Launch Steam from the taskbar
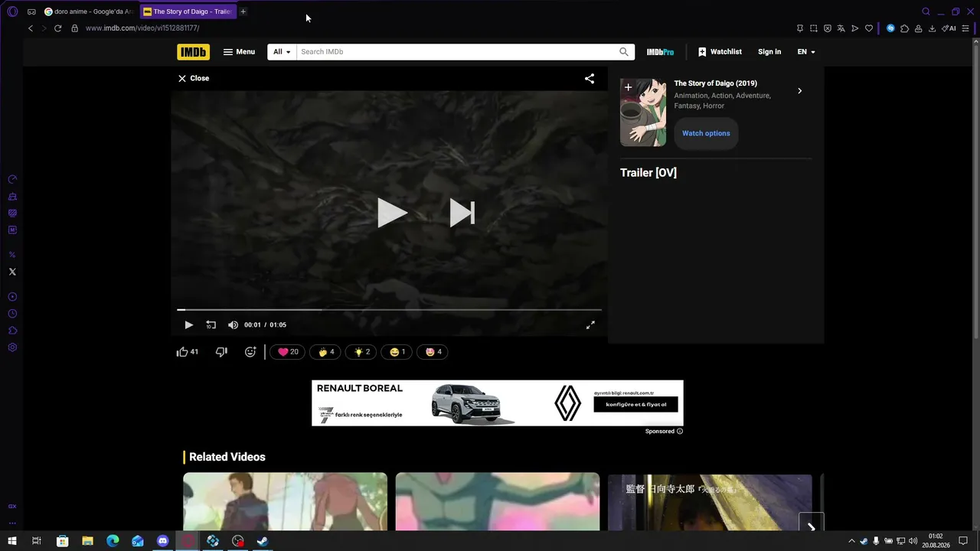This screenshot has width=980, height=551. coord(262,541)
